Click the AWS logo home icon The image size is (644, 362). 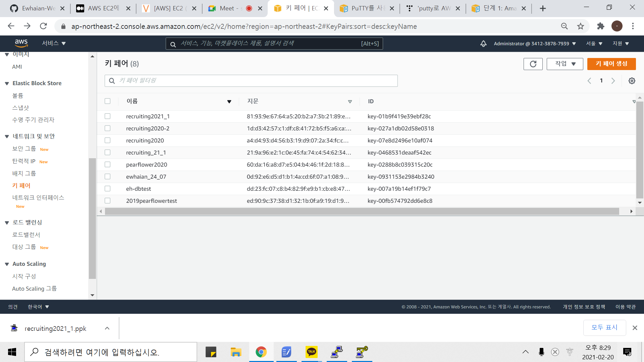[x=21, y=43]
